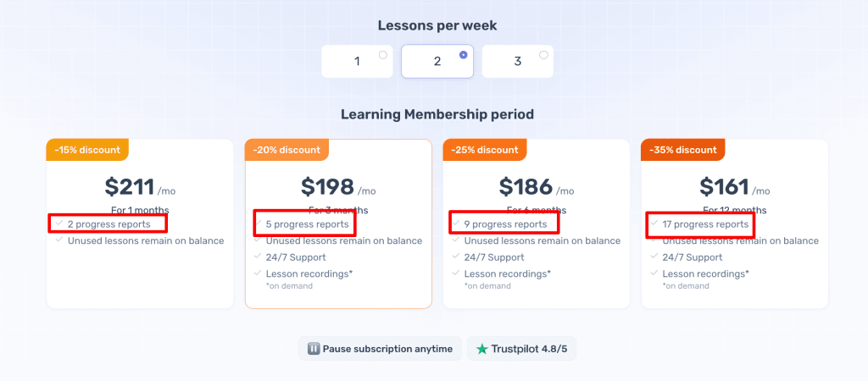Image resolution: width=868 pixels, height=381 pixels.
Task: Select the $198/mo three-month plan
Action: (x=338, y=224)
